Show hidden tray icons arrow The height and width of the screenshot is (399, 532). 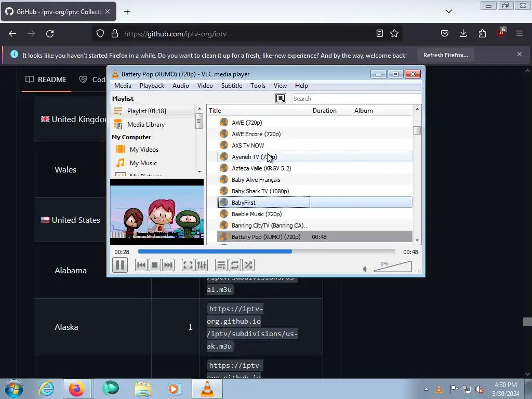[426, 389]
